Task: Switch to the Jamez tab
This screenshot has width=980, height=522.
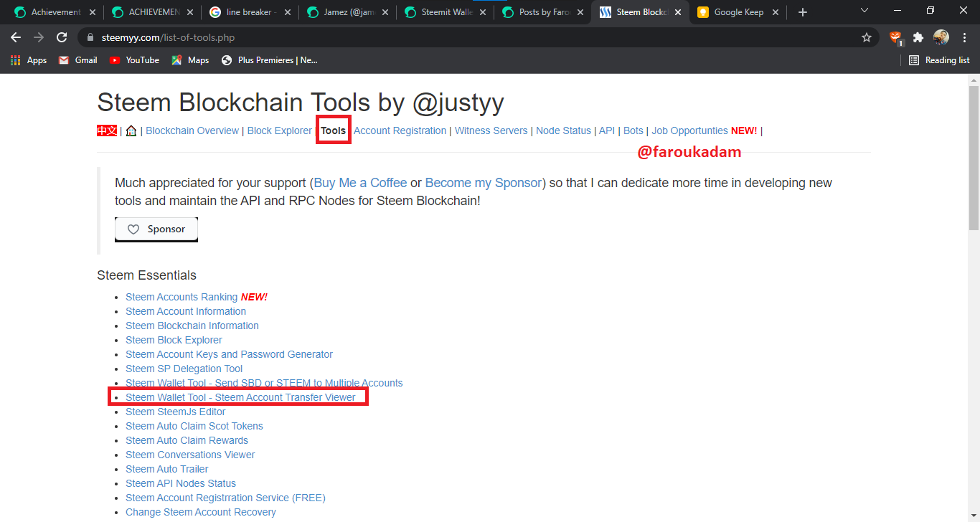Action: coord(347,12)
